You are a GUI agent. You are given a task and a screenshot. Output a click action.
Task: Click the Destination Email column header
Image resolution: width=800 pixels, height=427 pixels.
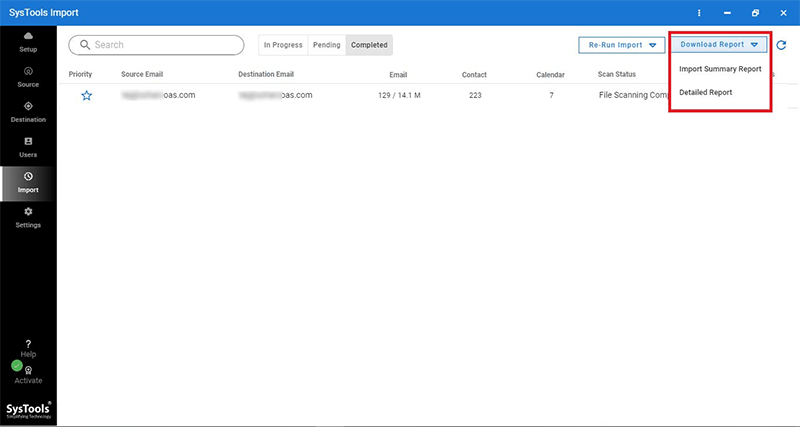(x=266, y=74)
